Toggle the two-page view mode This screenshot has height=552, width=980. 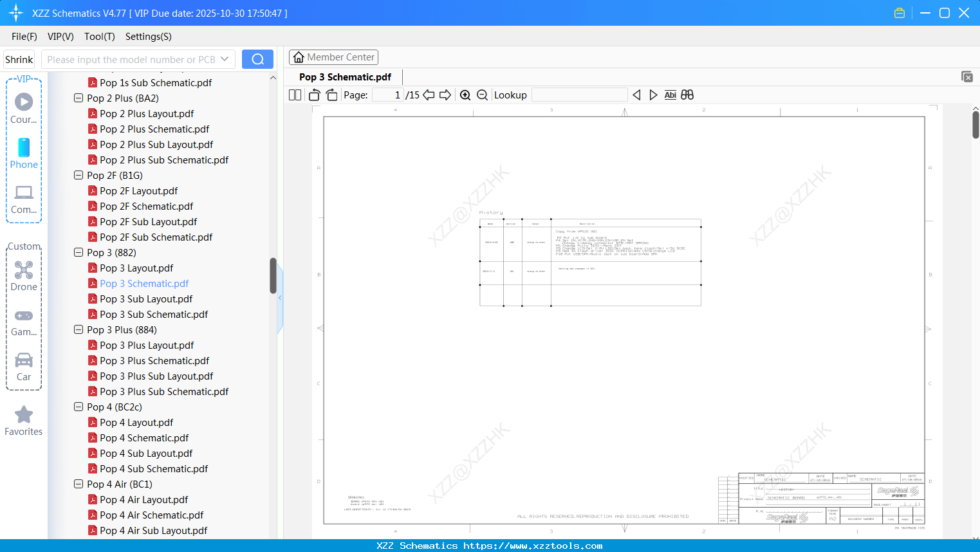(294, 95)
